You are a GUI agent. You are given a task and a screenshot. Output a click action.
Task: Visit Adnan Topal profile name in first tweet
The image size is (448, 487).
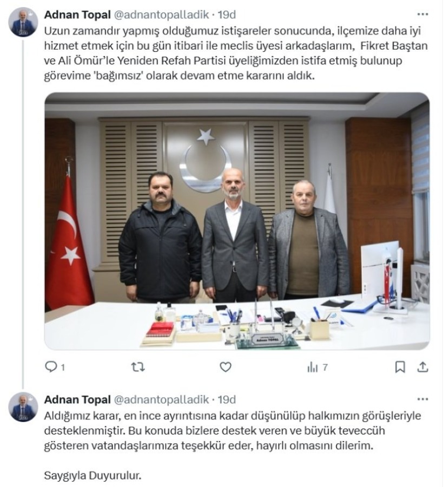[x=77, y=15]
